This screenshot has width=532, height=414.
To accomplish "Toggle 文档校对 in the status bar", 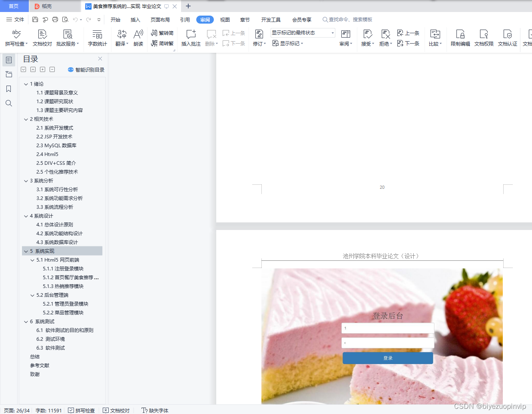I will (116, 410).
